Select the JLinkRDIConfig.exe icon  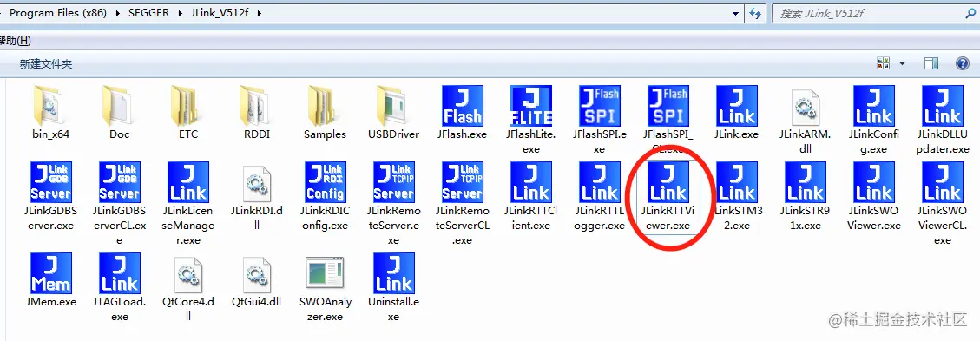pos(325,181)
